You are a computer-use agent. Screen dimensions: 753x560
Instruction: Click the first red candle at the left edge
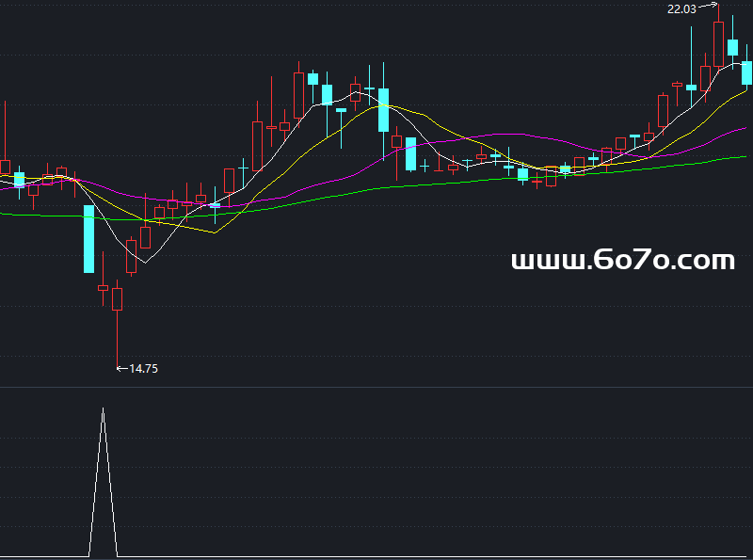click(5, 168)
